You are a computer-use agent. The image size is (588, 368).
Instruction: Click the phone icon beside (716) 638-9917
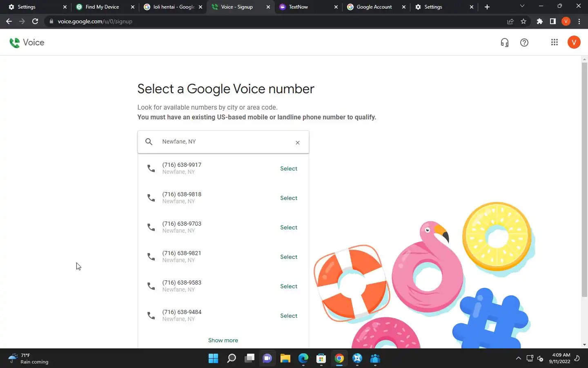pyautogui.click(x=151, y=168)
